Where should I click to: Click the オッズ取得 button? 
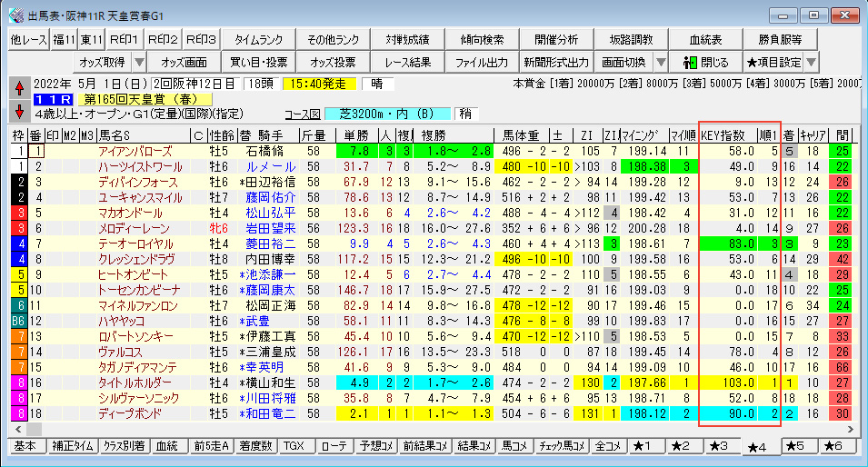click(103, 62)
